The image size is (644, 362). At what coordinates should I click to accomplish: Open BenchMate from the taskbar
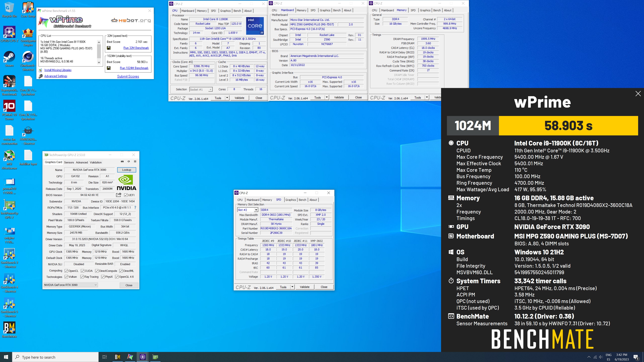coord(117,357)
